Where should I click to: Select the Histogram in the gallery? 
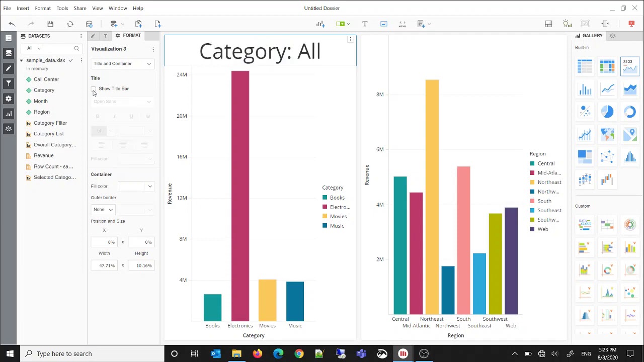point(630,156)
